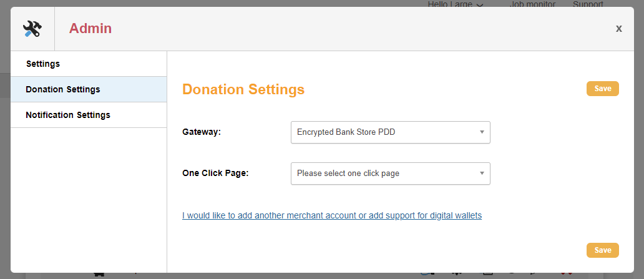Go to Notification Settings in the sidebar
Image resolution: width=644 pixels, height=279 pixels.
pyautogui.click(x=68, y=115)
